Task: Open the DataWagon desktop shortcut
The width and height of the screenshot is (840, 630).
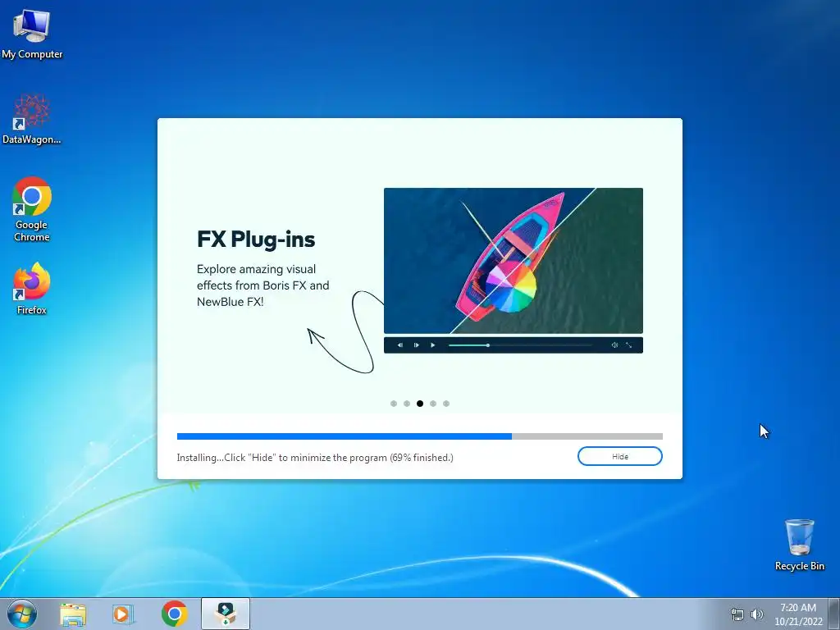Action: [32, 120]
